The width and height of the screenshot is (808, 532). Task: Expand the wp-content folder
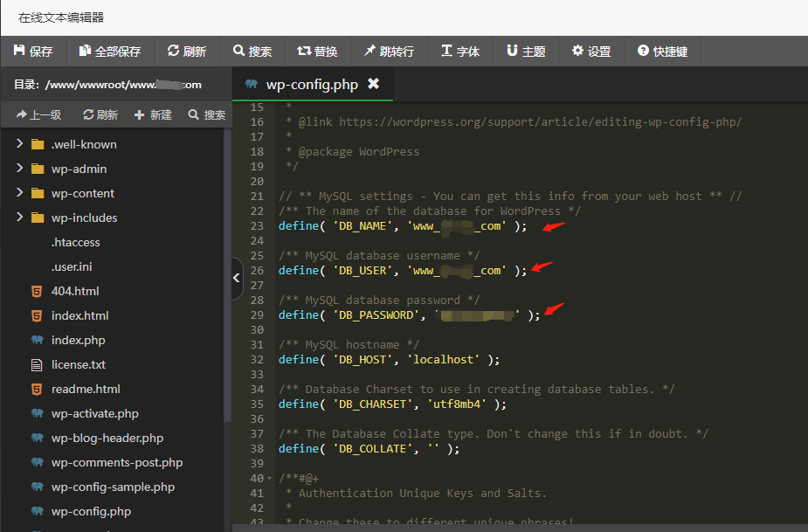tap(19, 193)
